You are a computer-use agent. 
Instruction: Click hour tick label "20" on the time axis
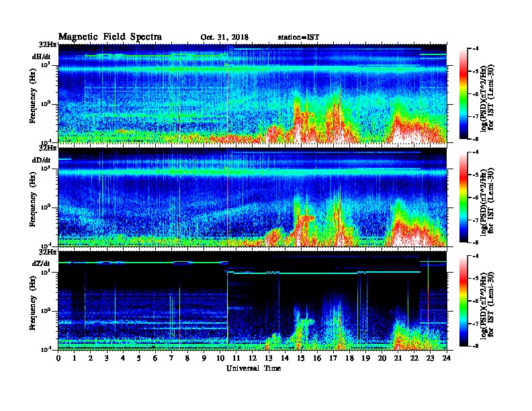pos(382,358)
